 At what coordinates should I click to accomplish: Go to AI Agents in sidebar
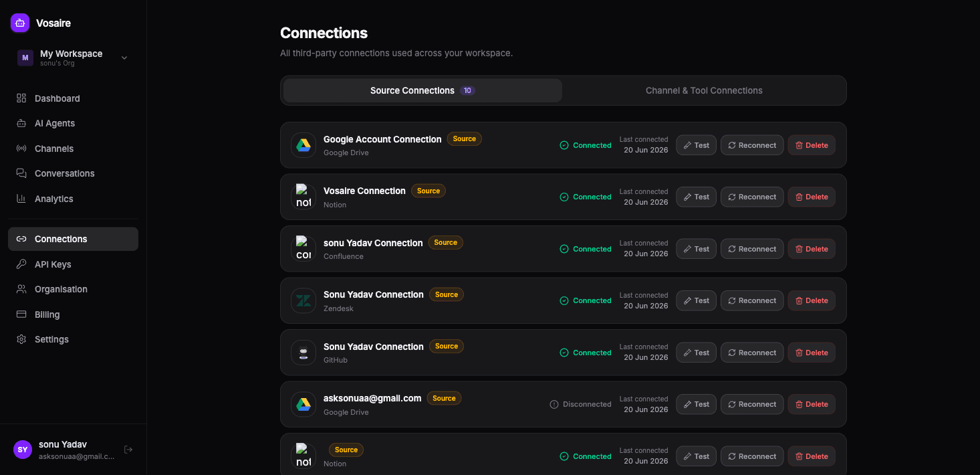click(x=73, y=123)
